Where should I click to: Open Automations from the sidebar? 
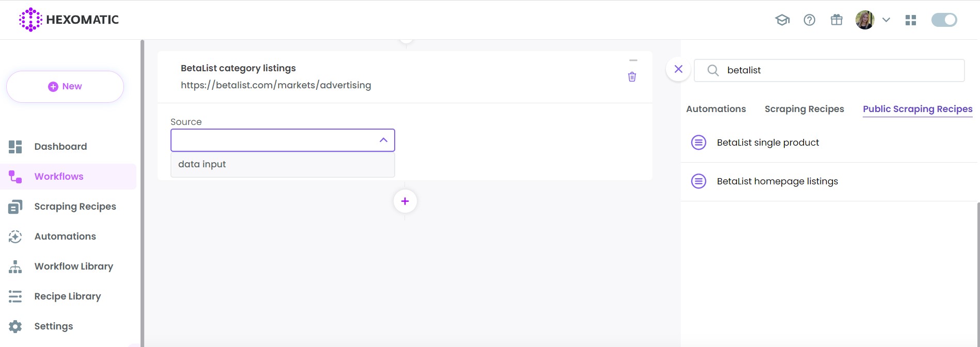tap(65, 236)
